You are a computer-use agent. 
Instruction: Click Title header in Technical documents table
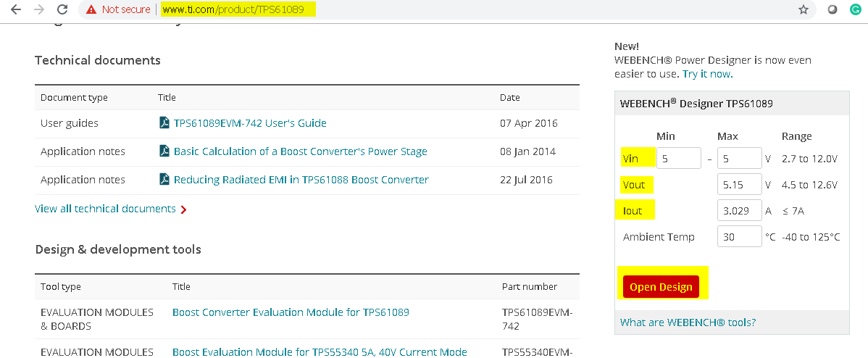coord(167,97)
